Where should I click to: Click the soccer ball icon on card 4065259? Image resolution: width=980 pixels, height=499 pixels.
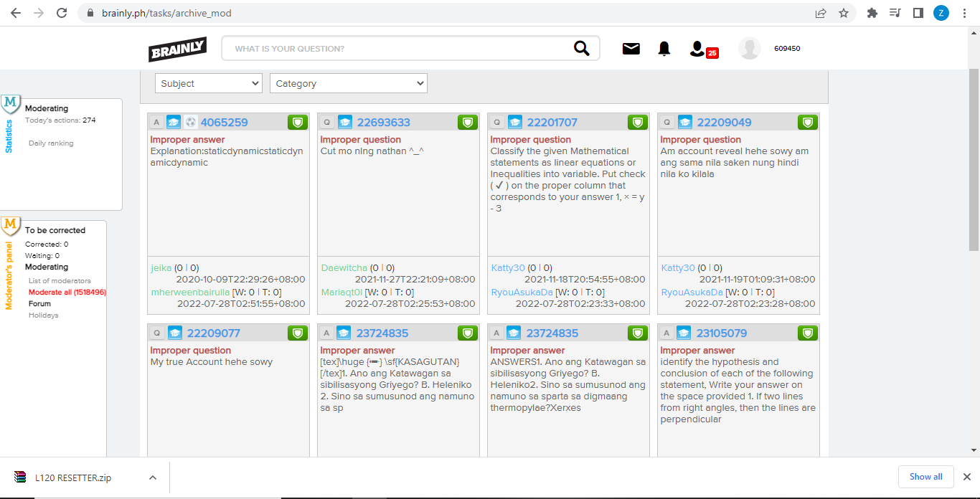pyautogui.click(x=190, y=122)
